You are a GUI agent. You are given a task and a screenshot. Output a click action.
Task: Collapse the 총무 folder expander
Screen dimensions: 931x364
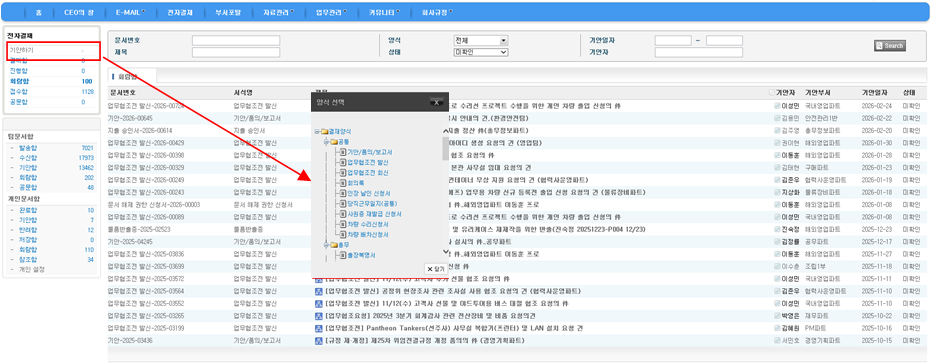tap(326, 245)
